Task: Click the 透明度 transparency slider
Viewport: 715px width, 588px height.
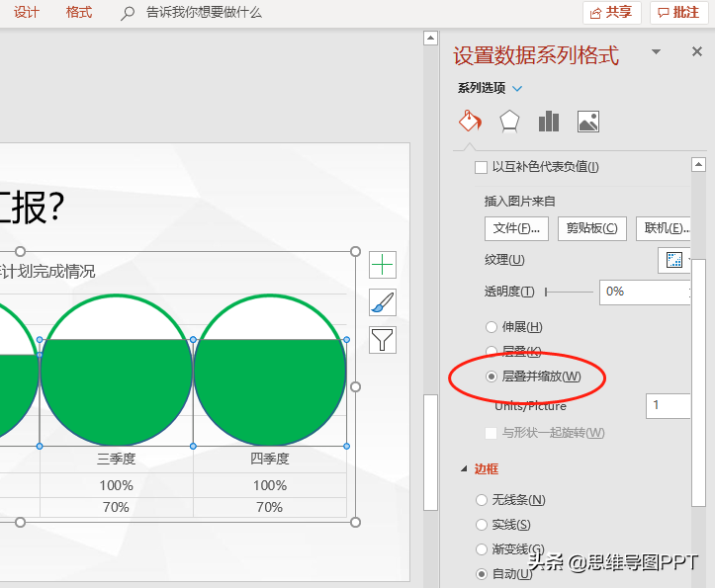Action: click(569, 292)
